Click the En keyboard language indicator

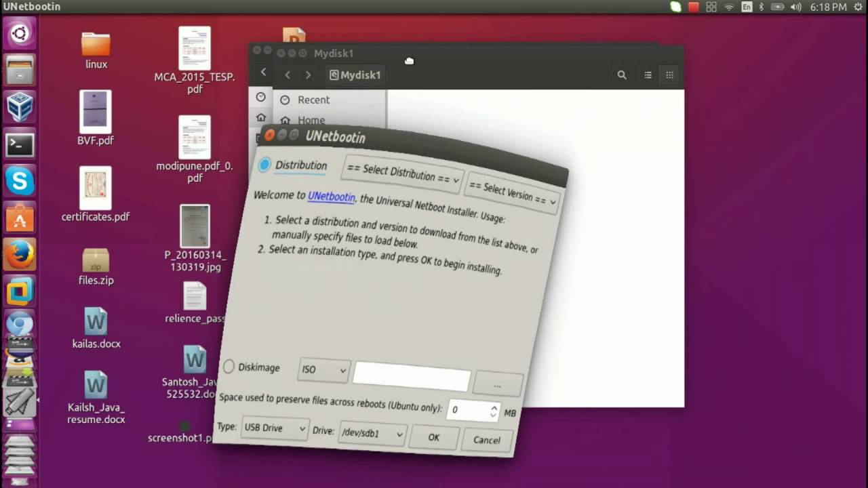coord(747,7)
